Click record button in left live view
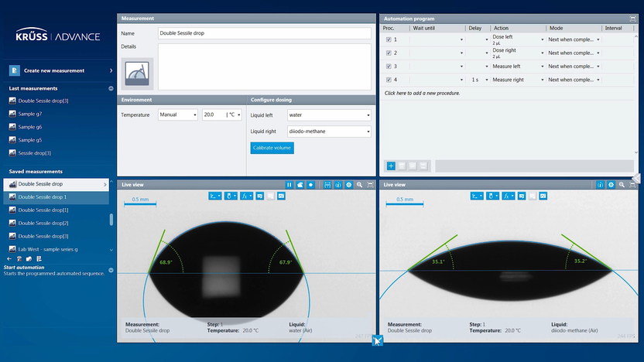This screenshot has width=644, height=362. (310, 185)
